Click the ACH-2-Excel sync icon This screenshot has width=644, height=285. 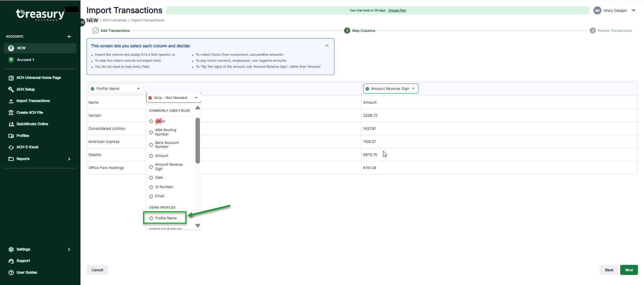point(11,147)
